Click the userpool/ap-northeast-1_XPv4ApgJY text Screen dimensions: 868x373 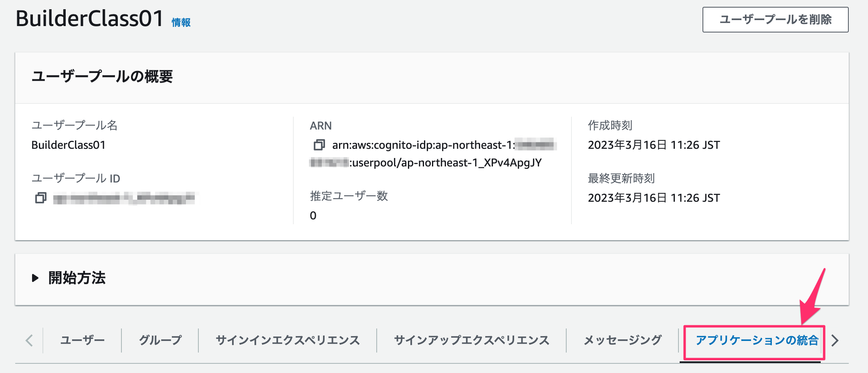pos(447,162)
